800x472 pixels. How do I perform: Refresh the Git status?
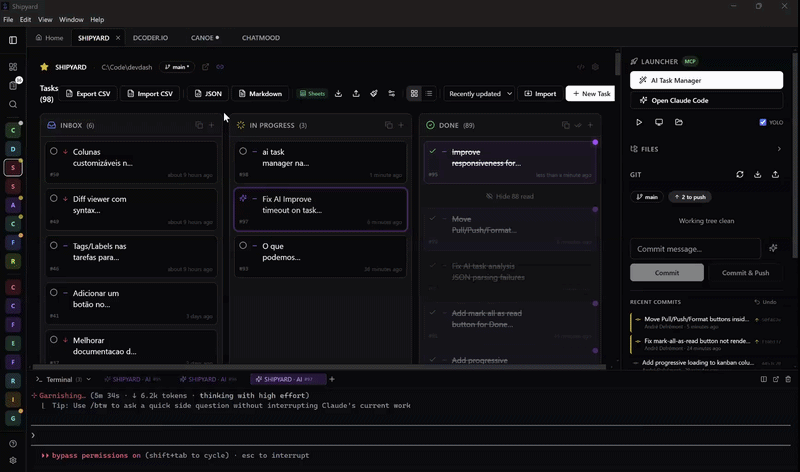[740, 175]
